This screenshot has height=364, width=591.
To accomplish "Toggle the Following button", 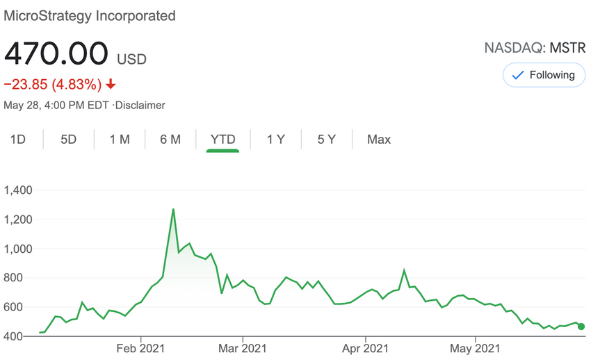I will point(544,75).
